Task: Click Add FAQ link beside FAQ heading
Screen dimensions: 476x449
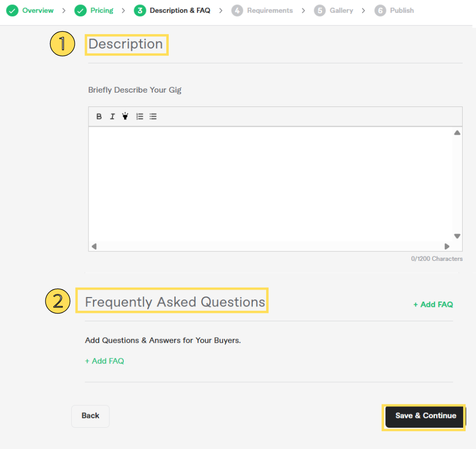Action: [x=433, y=304]
